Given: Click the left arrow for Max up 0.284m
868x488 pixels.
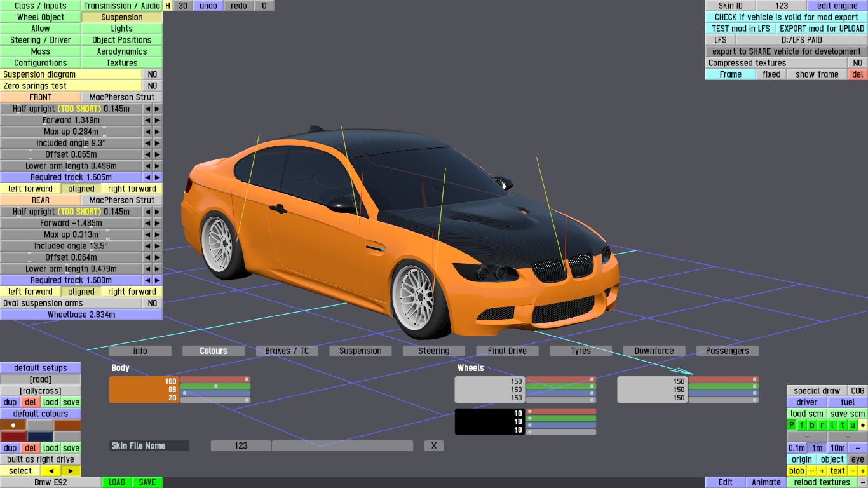Looking at the screenshot, I should pos(147,132).
